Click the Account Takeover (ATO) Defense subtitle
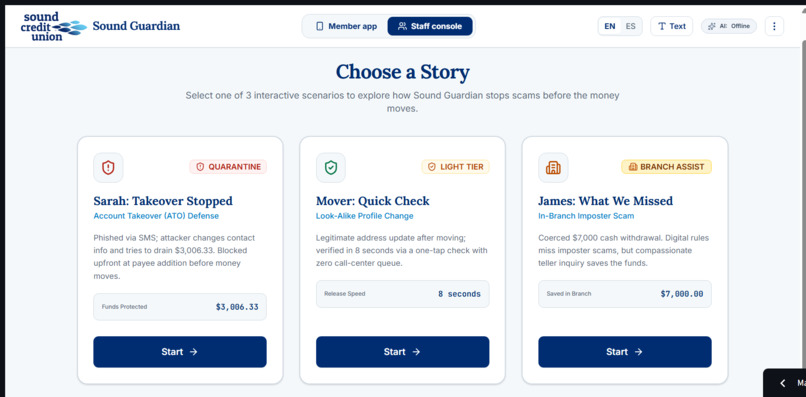This screenshot has width=806, height=397. [156, 216]
